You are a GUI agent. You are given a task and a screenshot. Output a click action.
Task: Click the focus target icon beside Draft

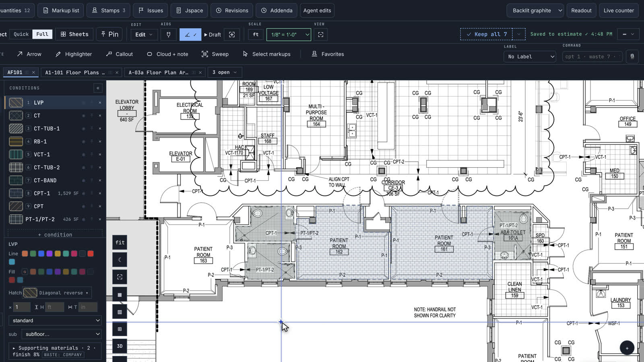[x=232, y=35]
